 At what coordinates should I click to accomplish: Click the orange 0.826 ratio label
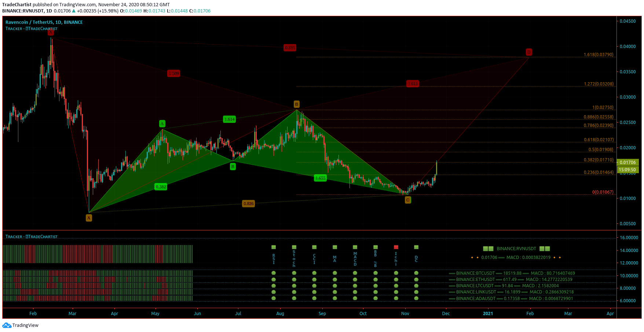click(x=249, y=204)
